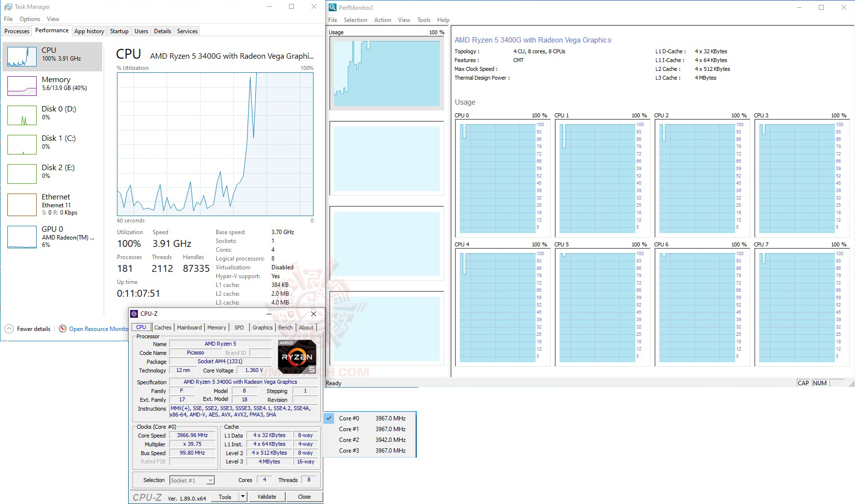Click the CPU 1 usage graph in PerfMonitor2
This screenshot has width=855, height=504.
tap(602, 178)
